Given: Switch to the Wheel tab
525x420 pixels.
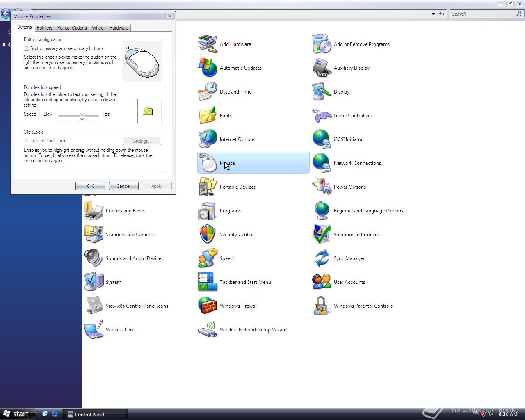Looking at the screenshot, I should (98, 28).
